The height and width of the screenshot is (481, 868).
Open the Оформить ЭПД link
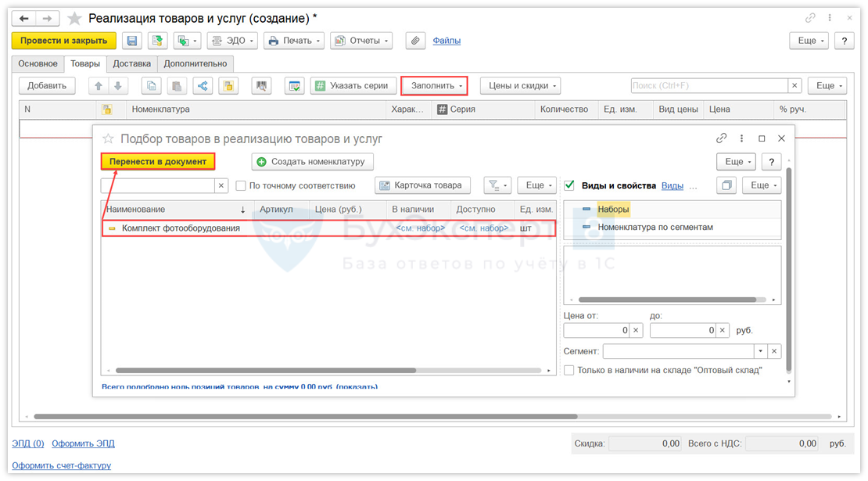pos(83,443)
